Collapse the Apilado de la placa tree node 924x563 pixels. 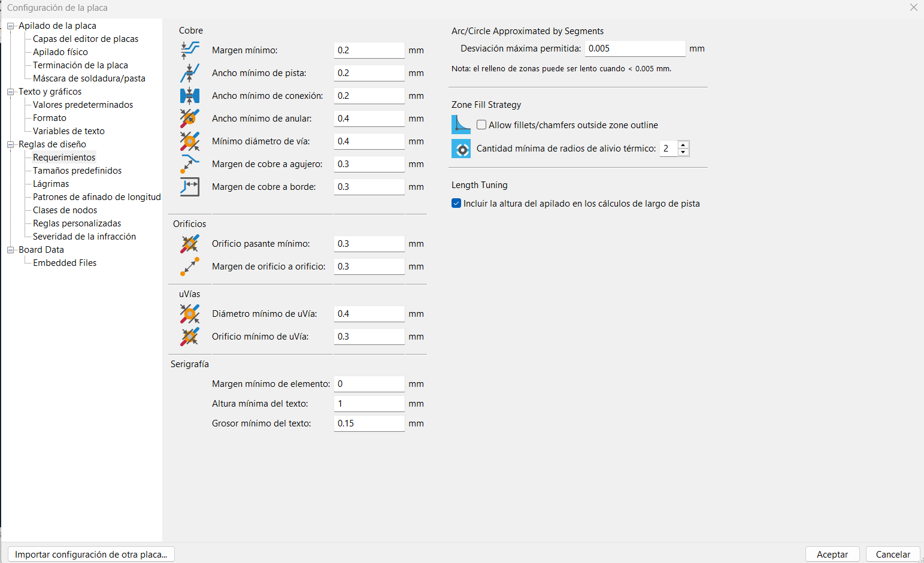11,26
